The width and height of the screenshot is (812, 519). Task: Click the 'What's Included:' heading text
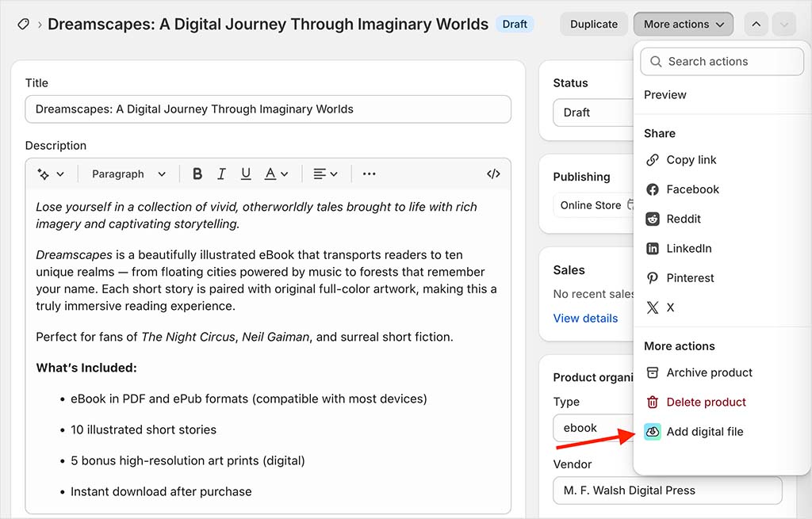86,368
